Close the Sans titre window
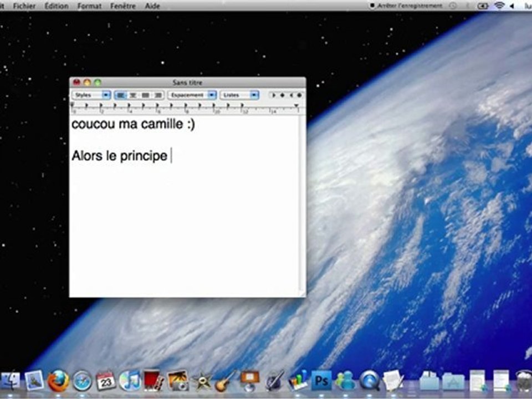This screenshot has height=399, width=532. 76,82
